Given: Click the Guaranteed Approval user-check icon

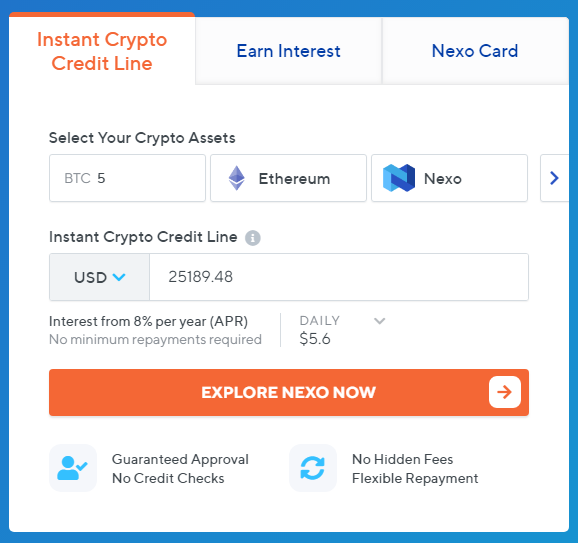Looking at the screenshot, I should pyautogui.click(x=73, y=468).
